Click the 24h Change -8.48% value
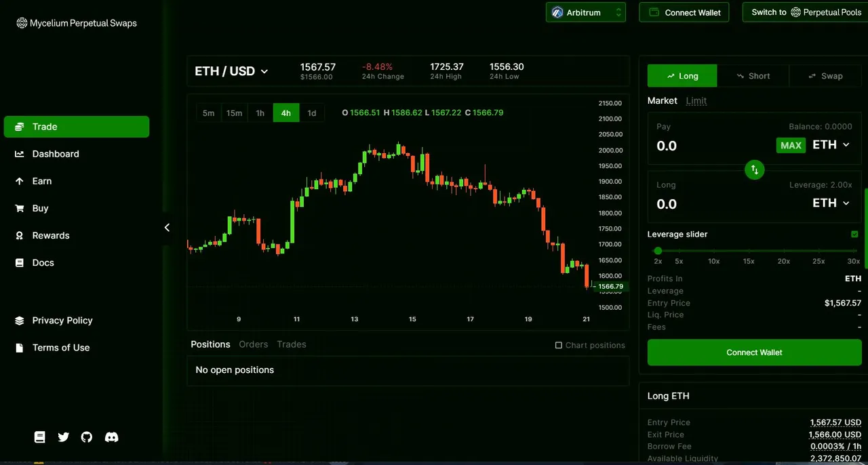Screen dimensions: 868x465 pyautogui.click(x=377, y=67)
